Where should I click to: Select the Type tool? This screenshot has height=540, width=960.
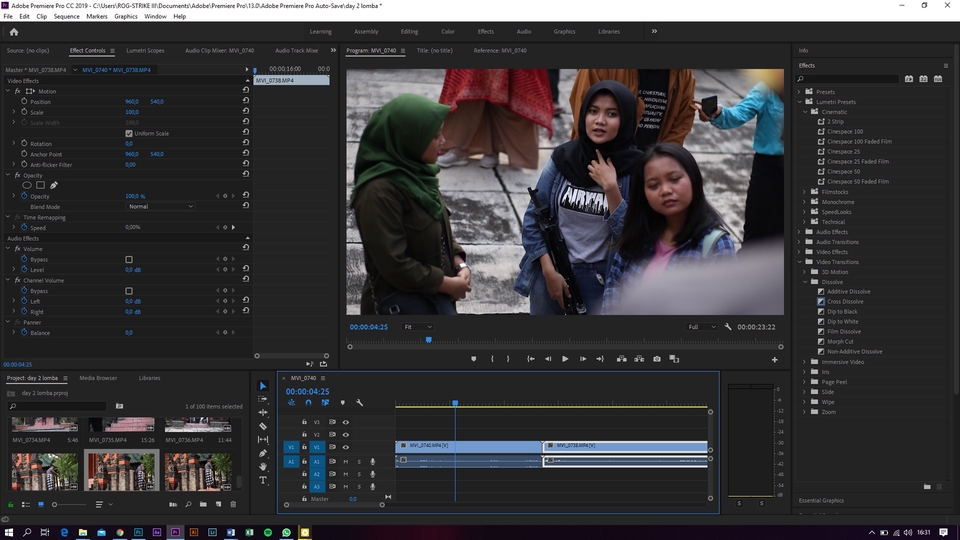pos(263,480)
